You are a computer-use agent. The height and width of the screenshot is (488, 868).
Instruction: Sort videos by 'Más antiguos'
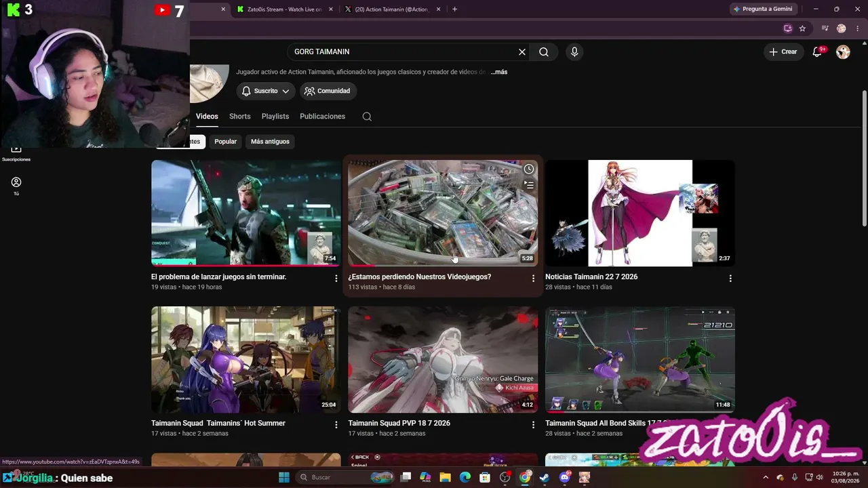pos(270,142)
